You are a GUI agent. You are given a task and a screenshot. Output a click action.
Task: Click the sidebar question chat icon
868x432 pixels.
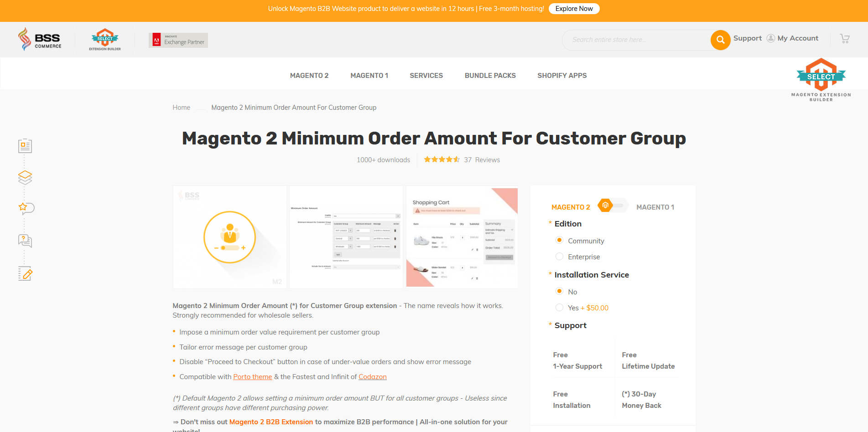(25, 241)
